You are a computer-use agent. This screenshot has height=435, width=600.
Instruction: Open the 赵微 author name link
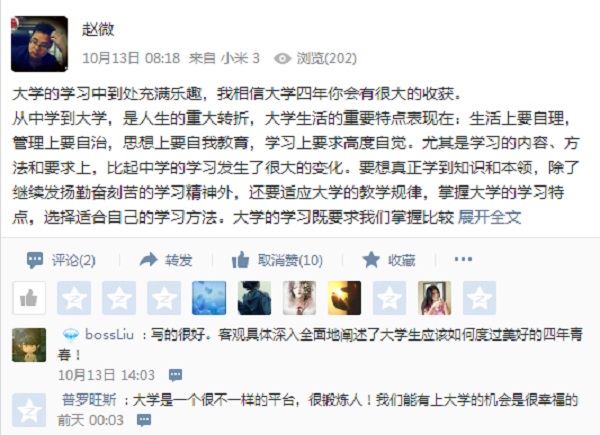(x=98, y=29)
